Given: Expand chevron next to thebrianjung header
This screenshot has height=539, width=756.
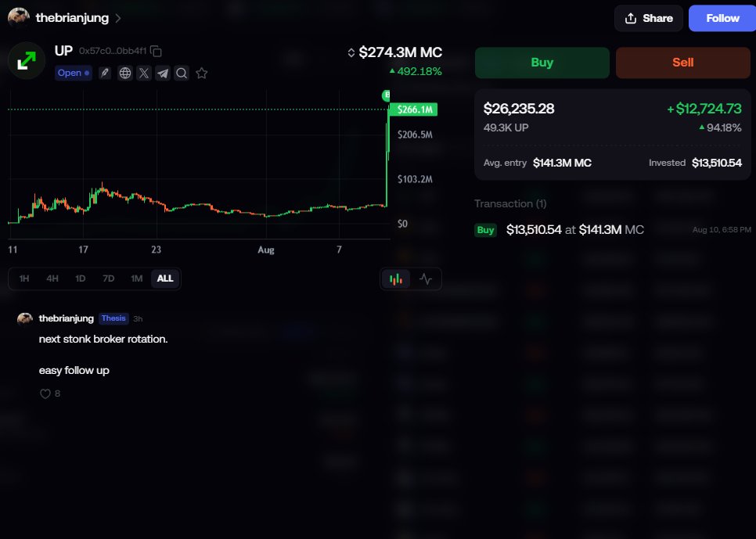Looking at the screenshot, I should [x=118, y=18].
